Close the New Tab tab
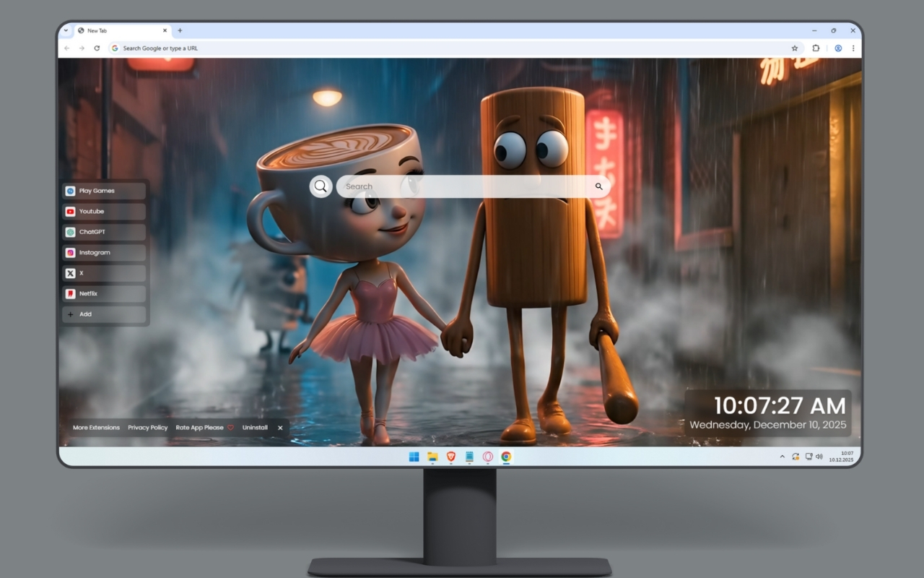The height and width of the screenshot is (578, 924). coord(165,30)
